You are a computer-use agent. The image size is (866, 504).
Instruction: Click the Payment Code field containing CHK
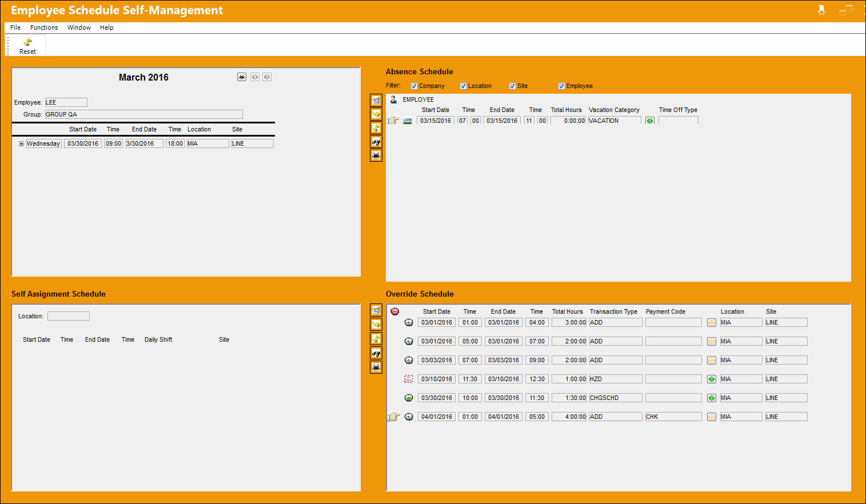(673, 417)
